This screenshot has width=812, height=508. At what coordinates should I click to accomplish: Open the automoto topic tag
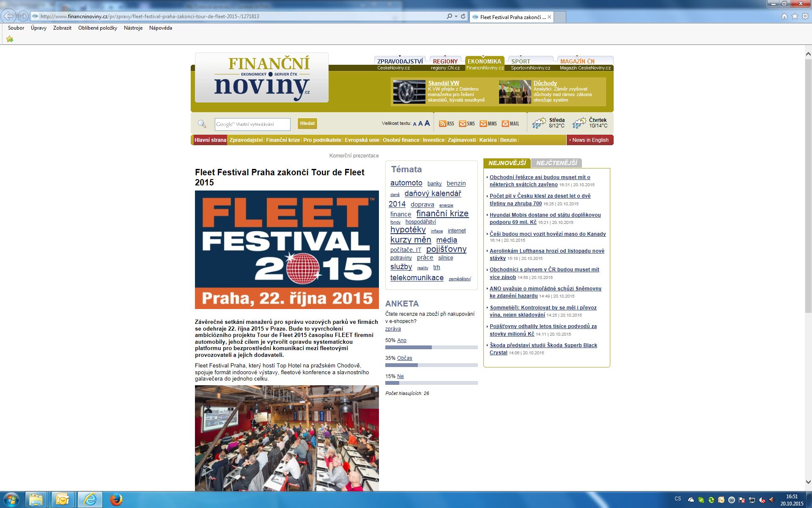click(406, 183)
